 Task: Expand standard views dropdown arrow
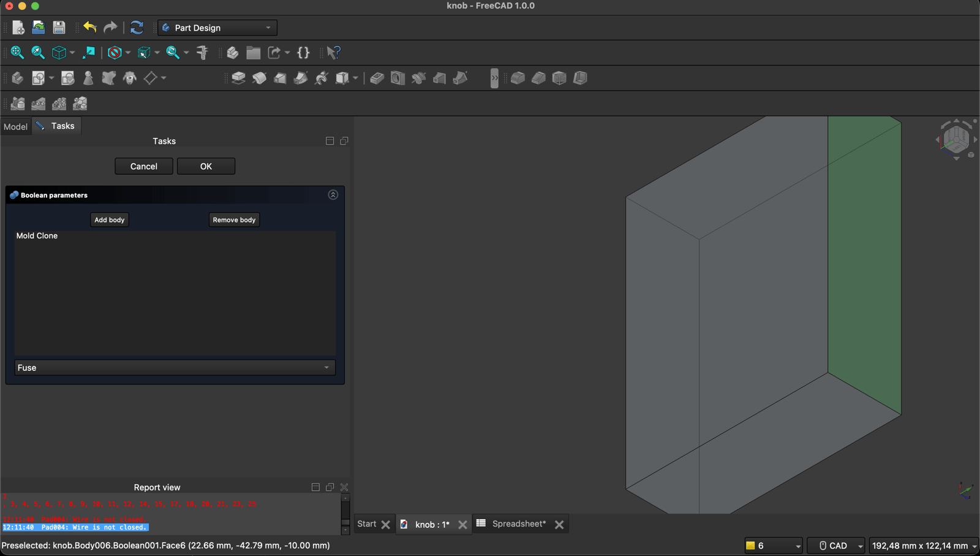click(x=72, y=53)
